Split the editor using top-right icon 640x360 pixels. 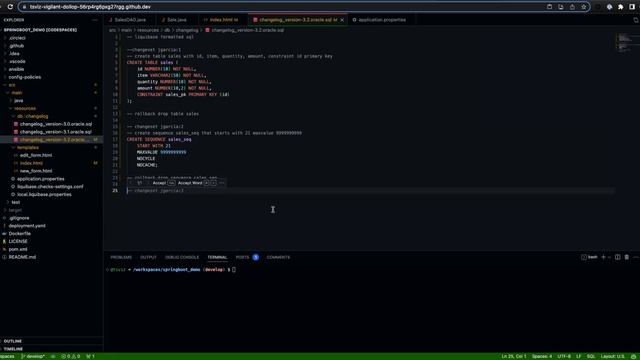pyautogui.click(x=636, y=20)
